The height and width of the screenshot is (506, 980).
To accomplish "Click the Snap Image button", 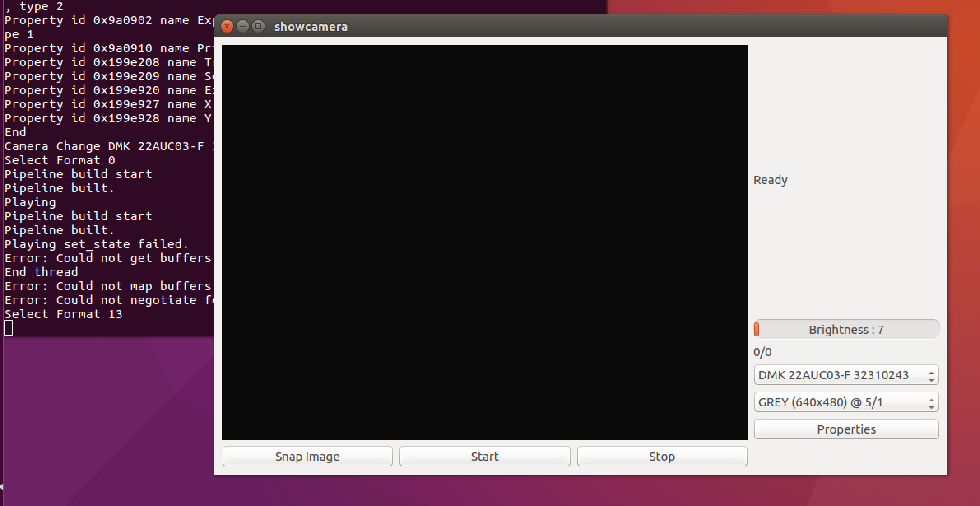I will pyautogui.click(x=307, y=456).
